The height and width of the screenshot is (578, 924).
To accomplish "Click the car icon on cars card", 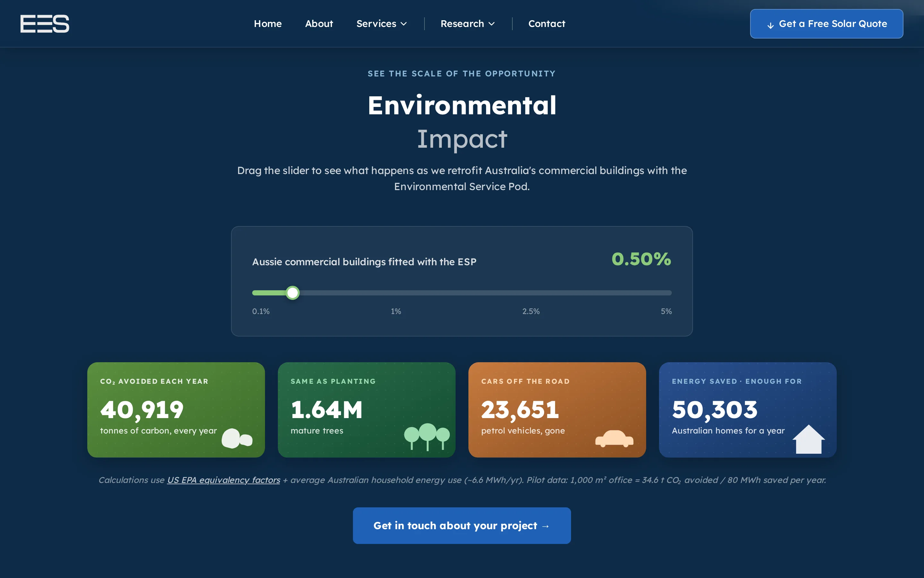I will coord(614,438).
